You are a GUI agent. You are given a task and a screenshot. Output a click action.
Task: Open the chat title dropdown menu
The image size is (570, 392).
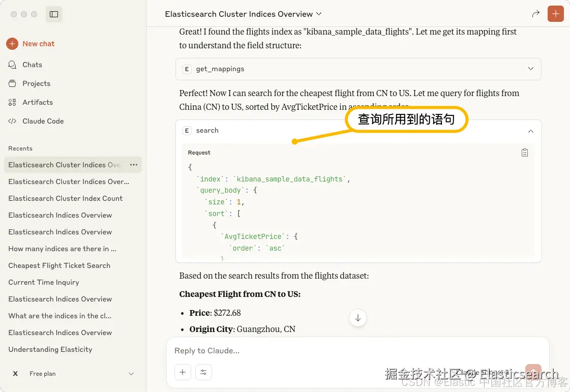pyautogui.click(x=318, y=14)
